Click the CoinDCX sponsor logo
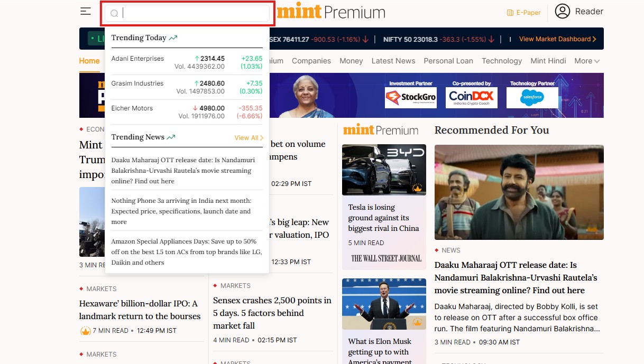644x364 pixels. [471, 98]
